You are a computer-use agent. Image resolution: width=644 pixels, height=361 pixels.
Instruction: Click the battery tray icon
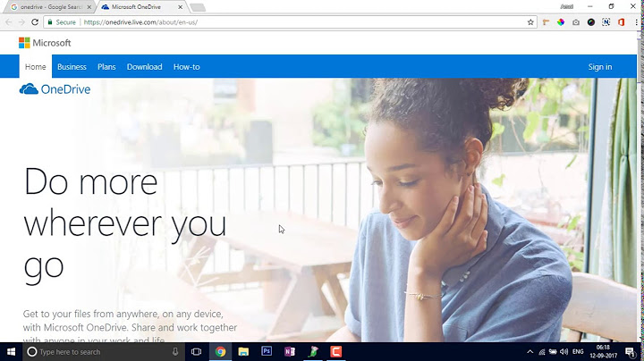pyautogui.click(x=553, y=351)
